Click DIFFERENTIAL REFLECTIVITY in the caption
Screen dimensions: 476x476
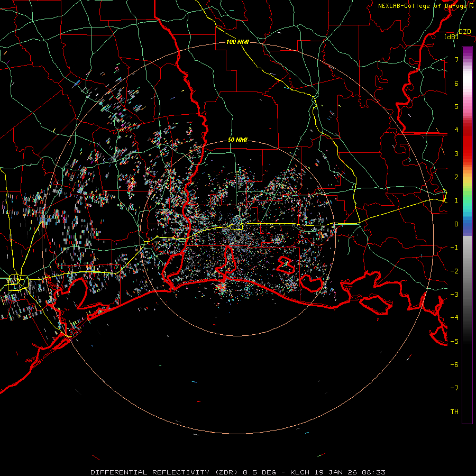pos(150,472)
